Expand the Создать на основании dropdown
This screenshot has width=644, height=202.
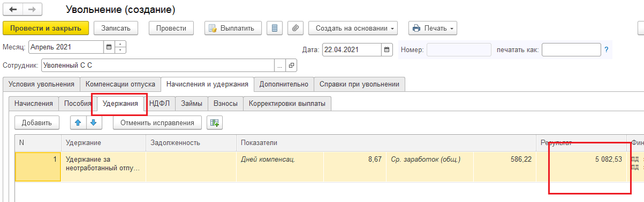[x=355, y=28]
